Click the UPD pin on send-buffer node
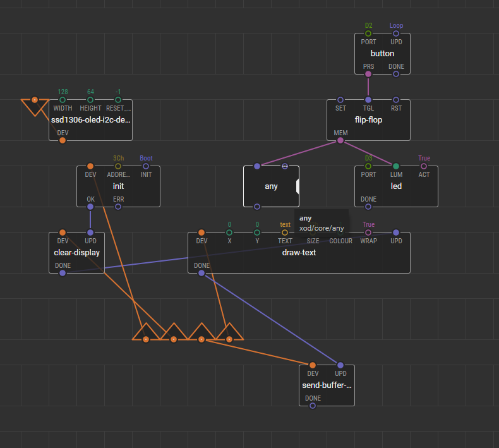 coord(340,365)
